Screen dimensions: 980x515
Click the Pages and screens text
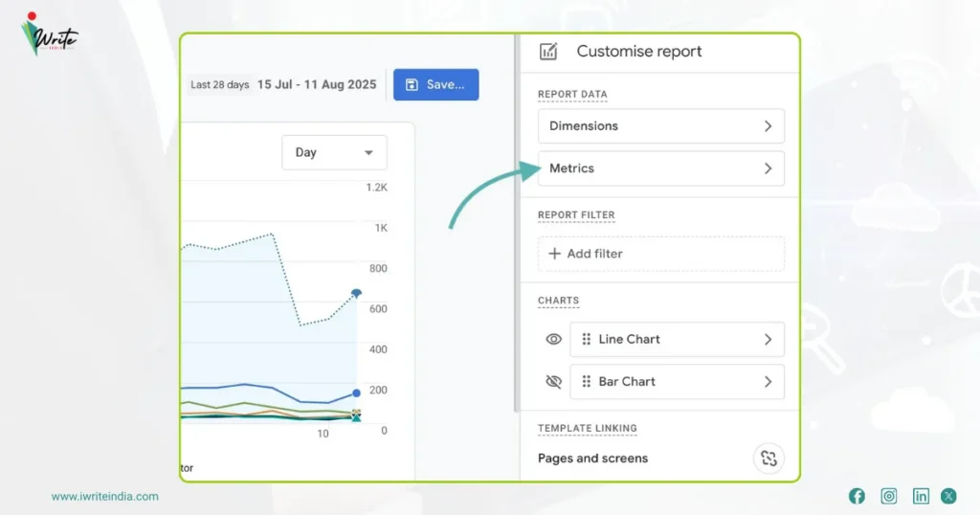tap(592, 459)
